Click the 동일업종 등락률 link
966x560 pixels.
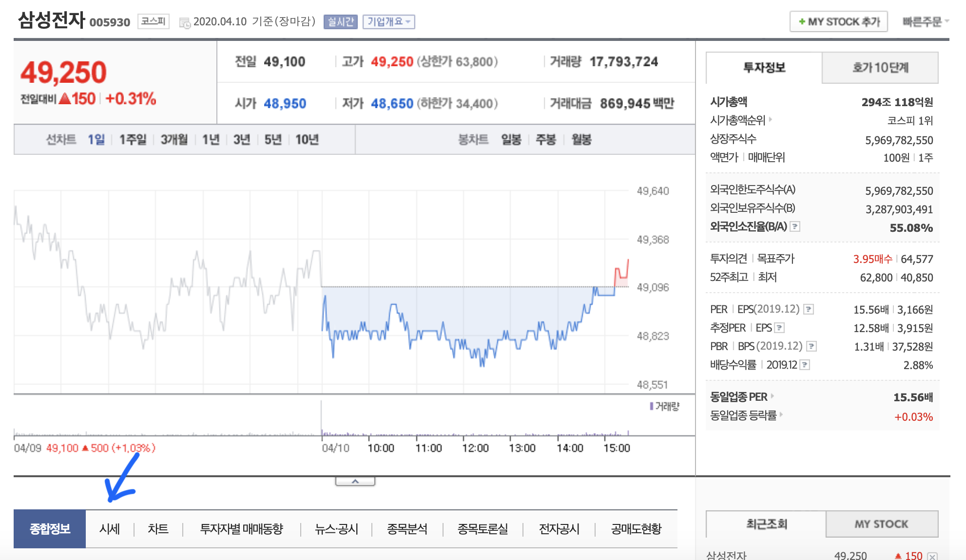(x=743, y=415)
